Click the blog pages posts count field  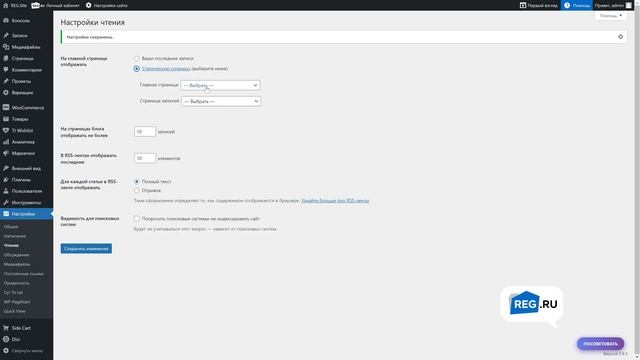click(x=144, y=131)
